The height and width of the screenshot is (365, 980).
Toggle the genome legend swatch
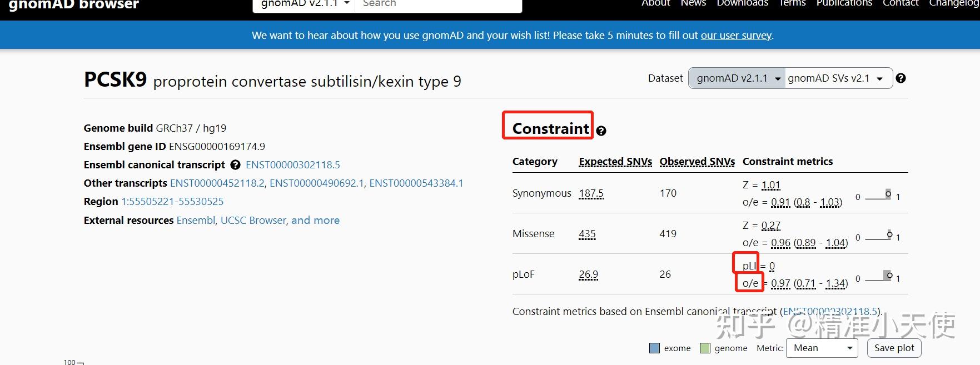point(705,348)
